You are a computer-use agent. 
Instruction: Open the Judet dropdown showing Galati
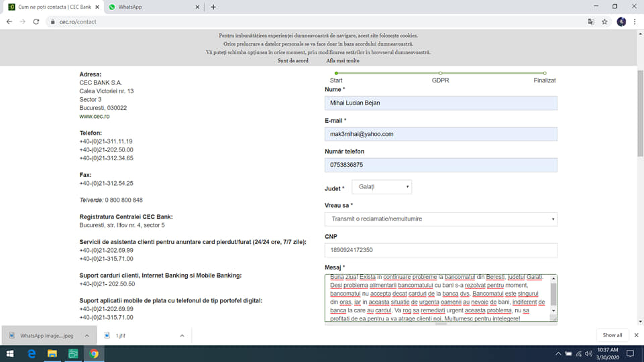[382, 187]
